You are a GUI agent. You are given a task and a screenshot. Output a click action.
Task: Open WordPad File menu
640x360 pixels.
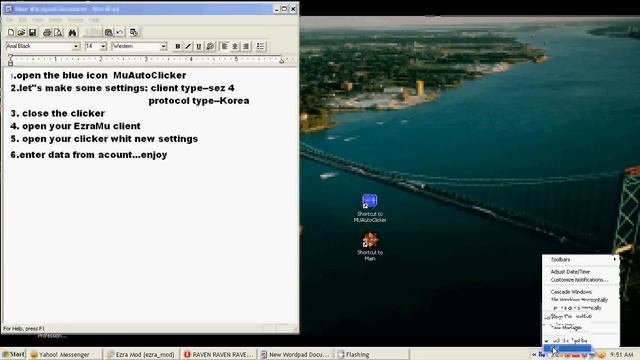point(9,20)
